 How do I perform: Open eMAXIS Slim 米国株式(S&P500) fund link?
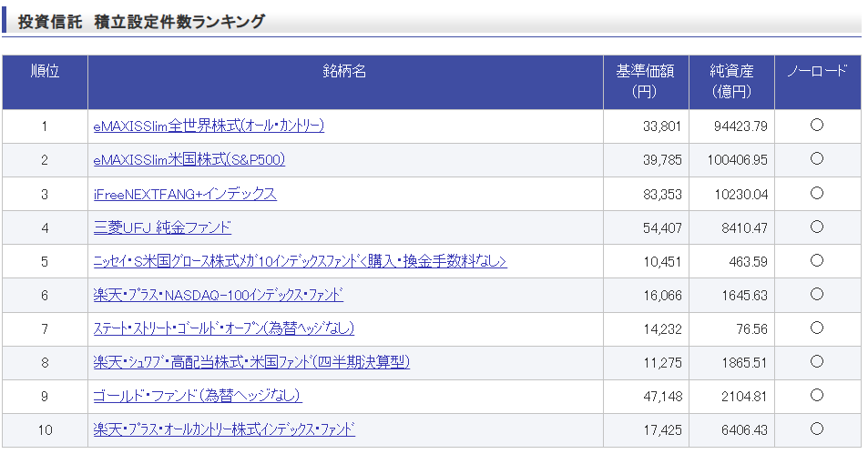tap(189, 160)
